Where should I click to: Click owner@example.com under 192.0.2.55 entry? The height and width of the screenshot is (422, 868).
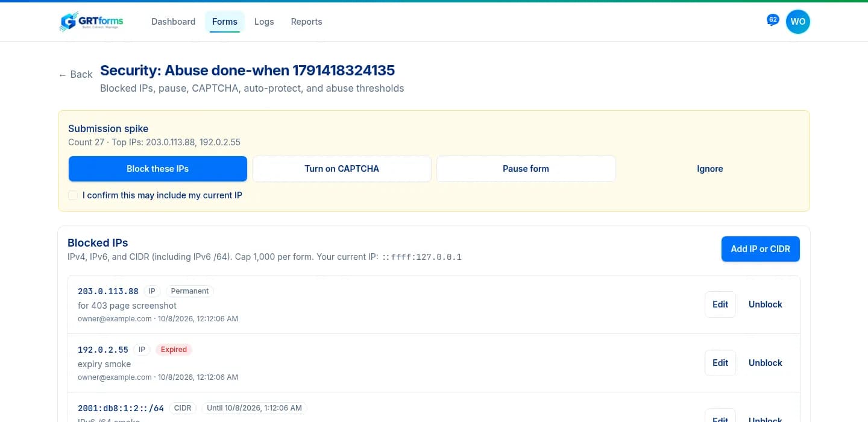[x=115, y=377]
